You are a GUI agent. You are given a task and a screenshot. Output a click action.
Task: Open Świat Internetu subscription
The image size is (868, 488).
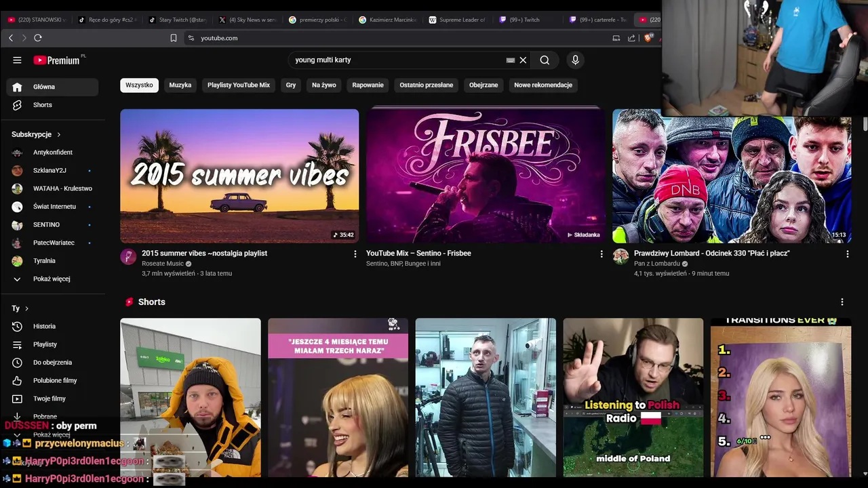(52, 207)
